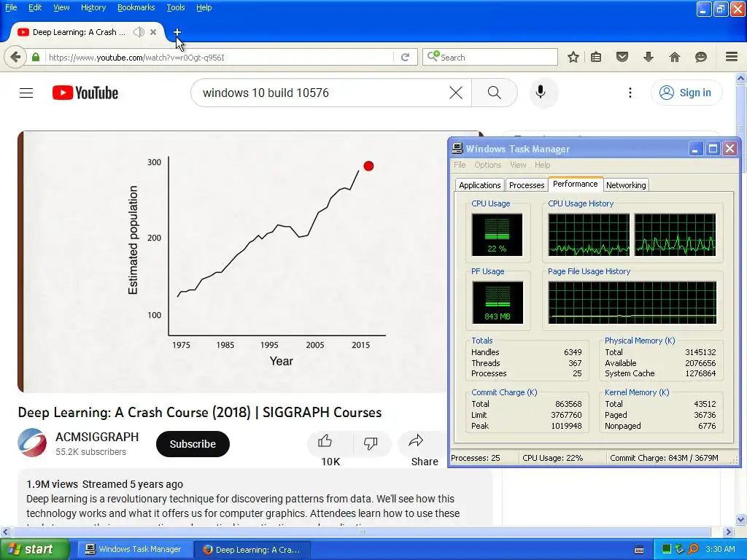Open Task Manager Options menu

[x=487, y=165]
